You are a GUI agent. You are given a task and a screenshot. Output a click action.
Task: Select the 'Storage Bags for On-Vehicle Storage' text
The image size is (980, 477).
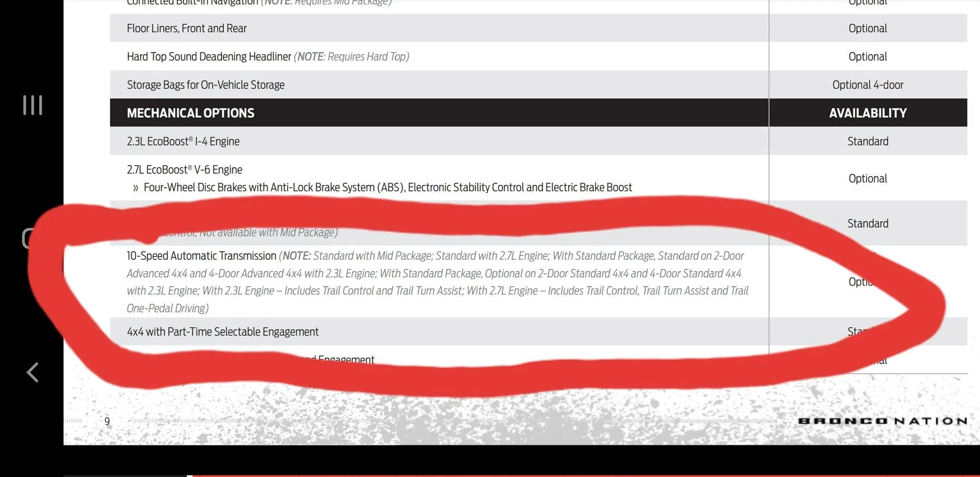[206, 85]
